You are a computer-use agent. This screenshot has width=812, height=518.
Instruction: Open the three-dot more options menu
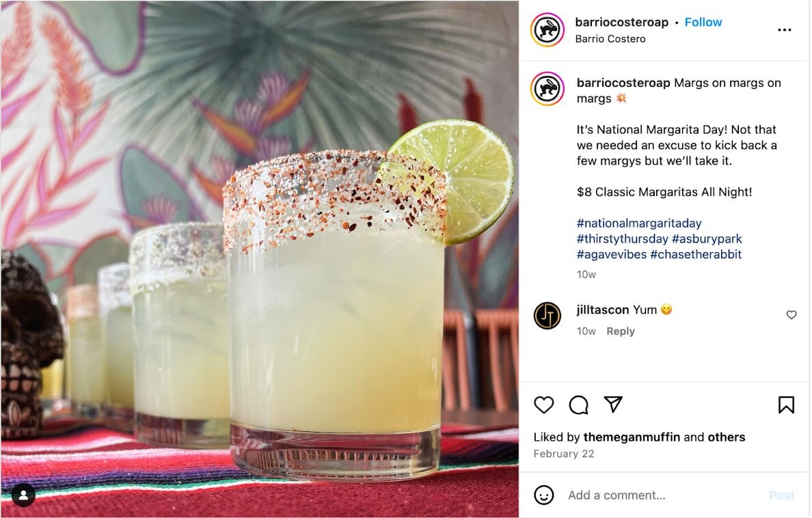[x=785, y=30]
